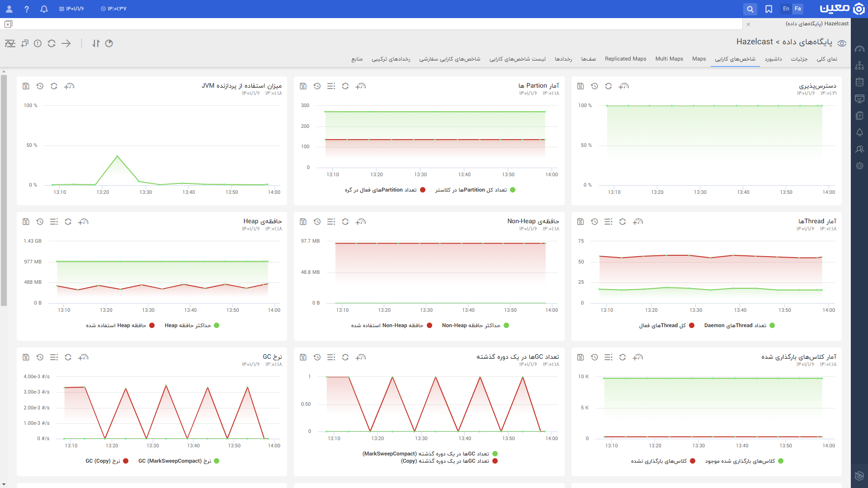The height and width of the screenshot is (488, 868).
Task: Open the Multi Maps tab
Action: tap(669, 59)
